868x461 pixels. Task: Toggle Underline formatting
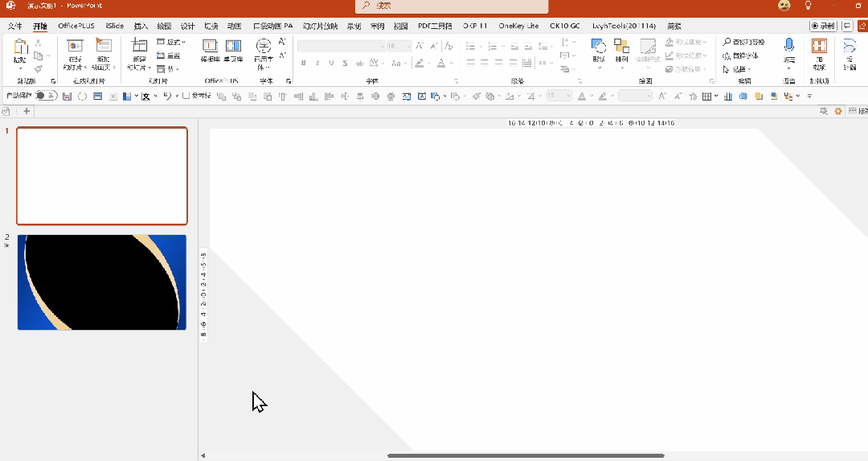331,64
